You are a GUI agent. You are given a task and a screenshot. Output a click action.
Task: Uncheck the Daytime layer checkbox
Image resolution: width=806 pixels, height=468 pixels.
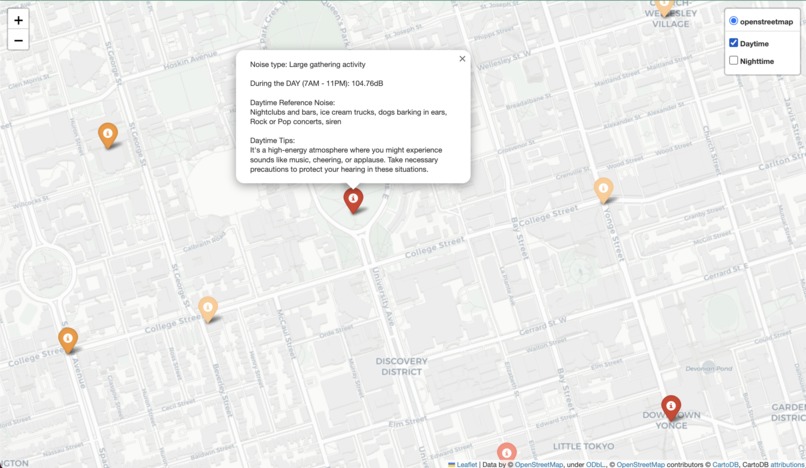[734, 43]
